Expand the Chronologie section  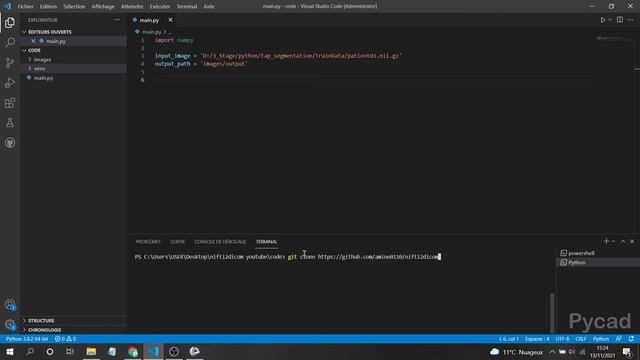pos(73,330)
